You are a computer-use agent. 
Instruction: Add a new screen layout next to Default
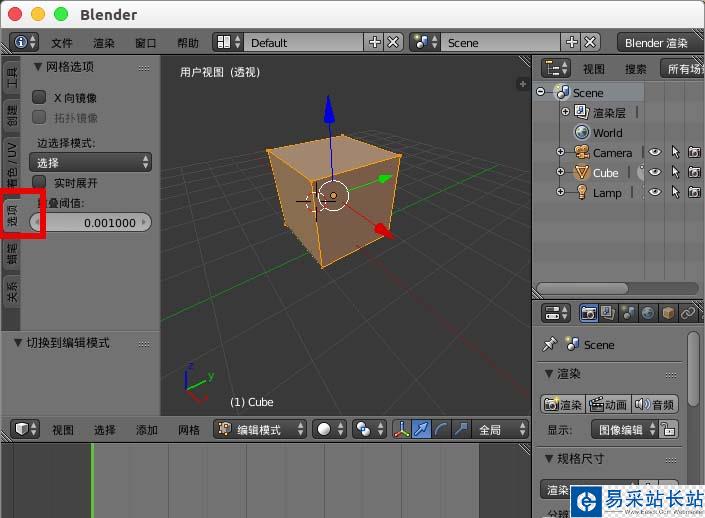pos(374,42)
